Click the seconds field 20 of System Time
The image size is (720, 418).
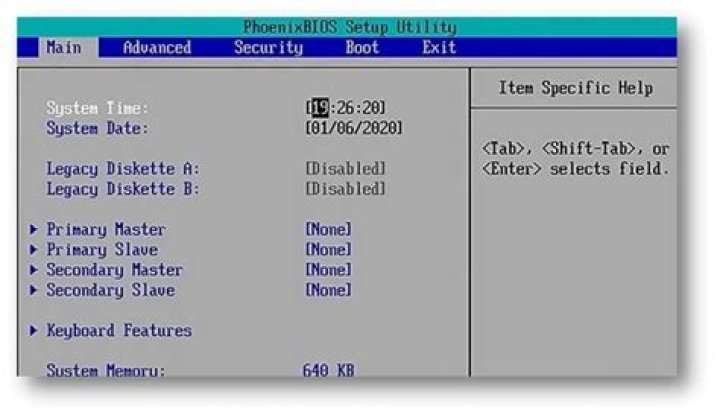click(370, 107)
